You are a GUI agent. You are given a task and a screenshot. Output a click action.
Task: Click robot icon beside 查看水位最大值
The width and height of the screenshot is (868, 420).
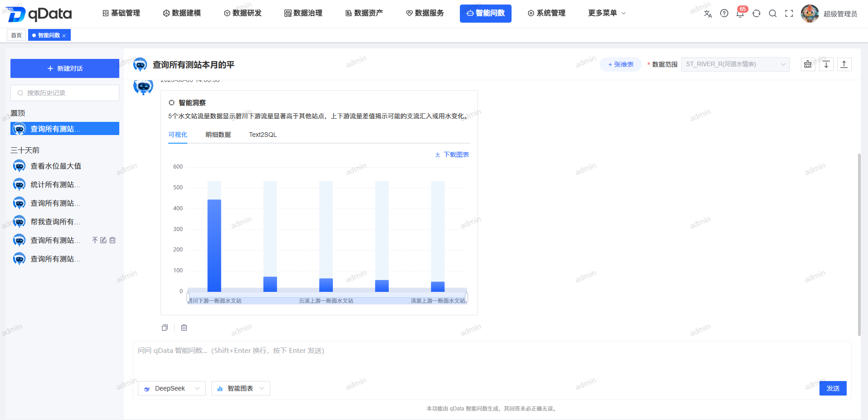coord(19,166)
